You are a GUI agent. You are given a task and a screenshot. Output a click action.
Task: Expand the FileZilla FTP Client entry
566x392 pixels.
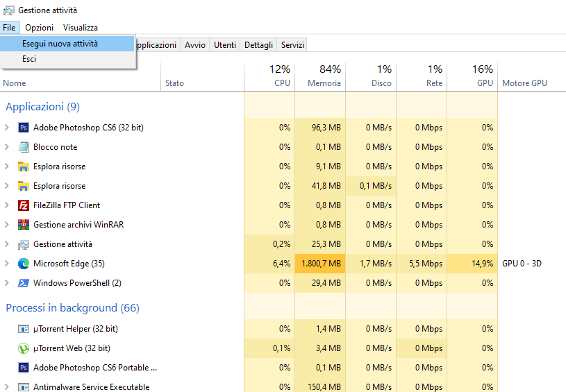tap(7, 205)
